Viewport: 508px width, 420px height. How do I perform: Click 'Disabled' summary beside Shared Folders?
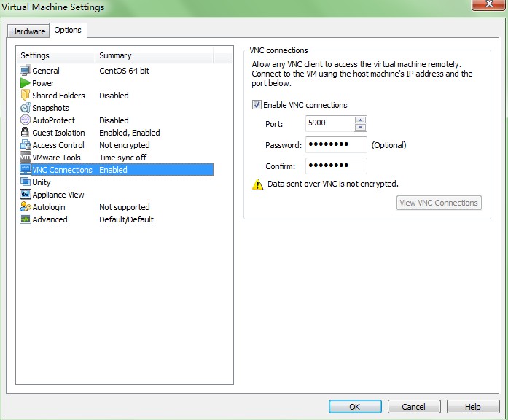click(x=114, y=96)
